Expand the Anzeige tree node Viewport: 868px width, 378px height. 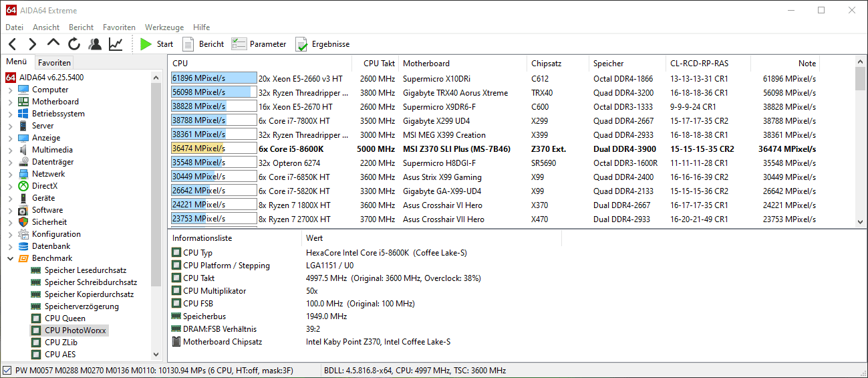point(10,138)
